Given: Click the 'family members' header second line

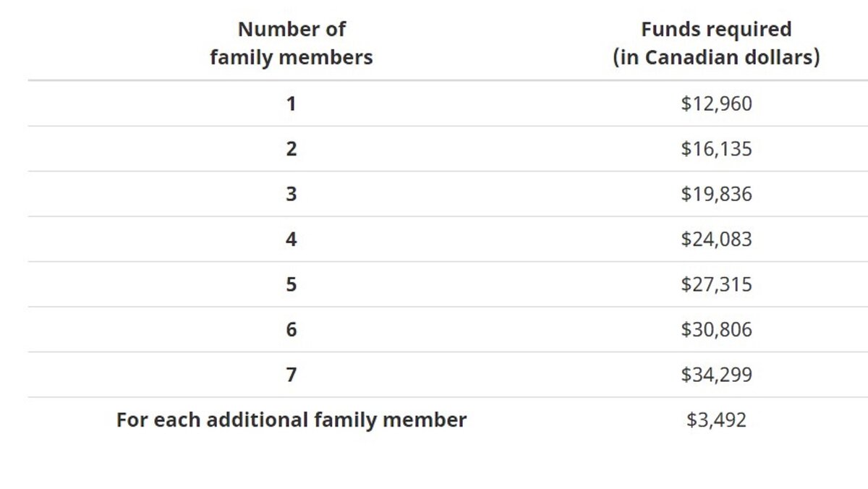Looking at the screenshot, I should point(292,57).
